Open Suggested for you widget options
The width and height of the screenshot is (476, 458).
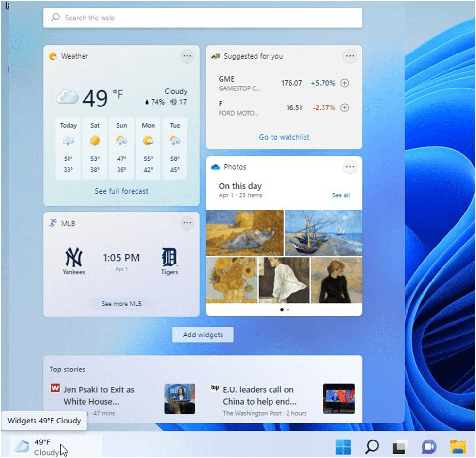coord(350,56)
